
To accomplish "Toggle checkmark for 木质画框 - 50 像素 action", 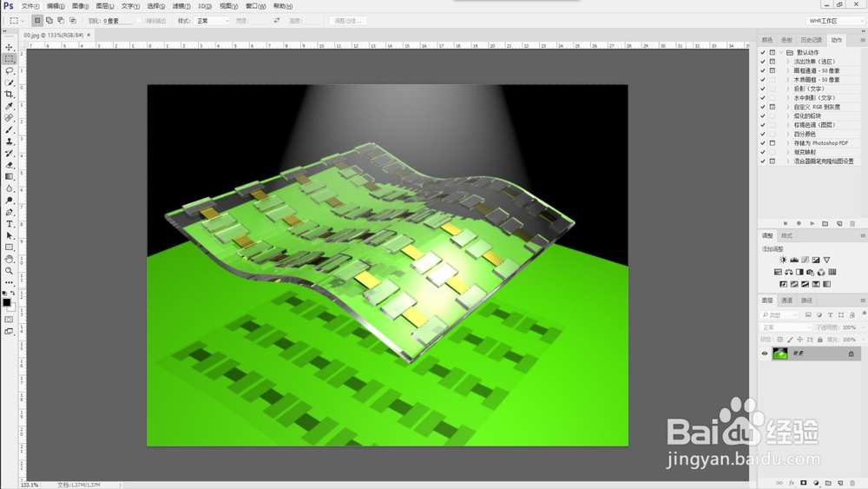I will point(763,80).
